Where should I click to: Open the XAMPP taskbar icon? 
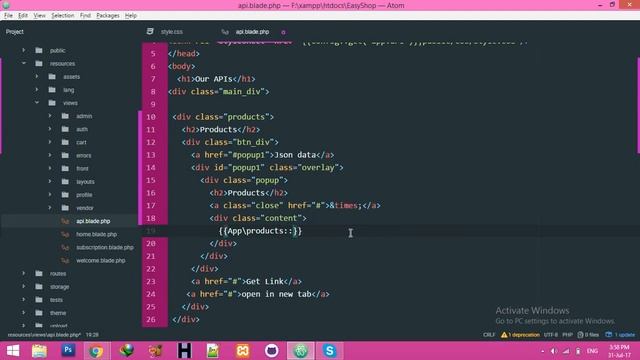[x=242, y=351]
